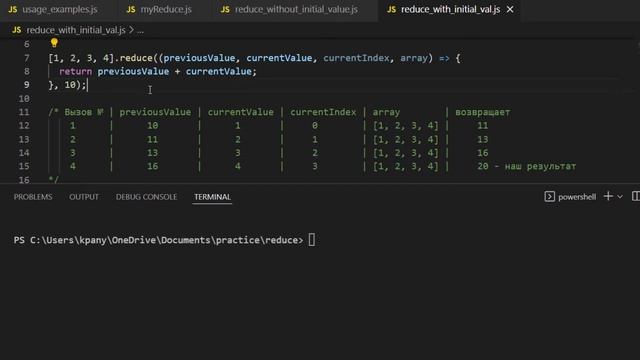
Task: Click JS icon on reduce_with_initial_val.js tab
Action: 391,9
